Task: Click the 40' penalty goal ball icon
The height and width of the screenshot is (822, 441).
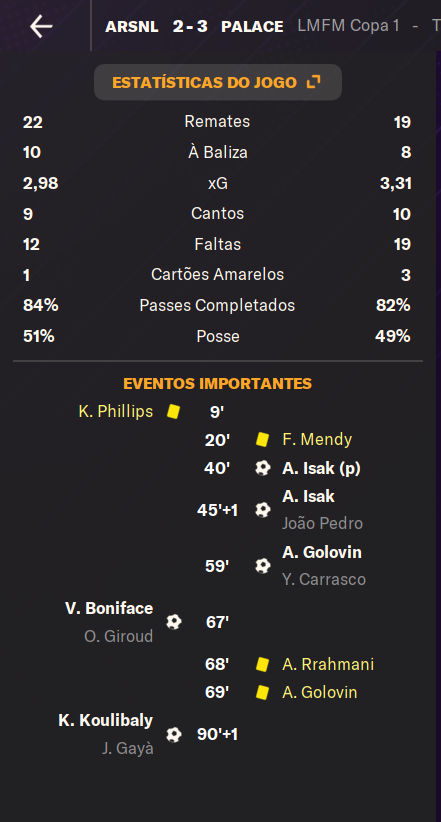Action: 263,468
